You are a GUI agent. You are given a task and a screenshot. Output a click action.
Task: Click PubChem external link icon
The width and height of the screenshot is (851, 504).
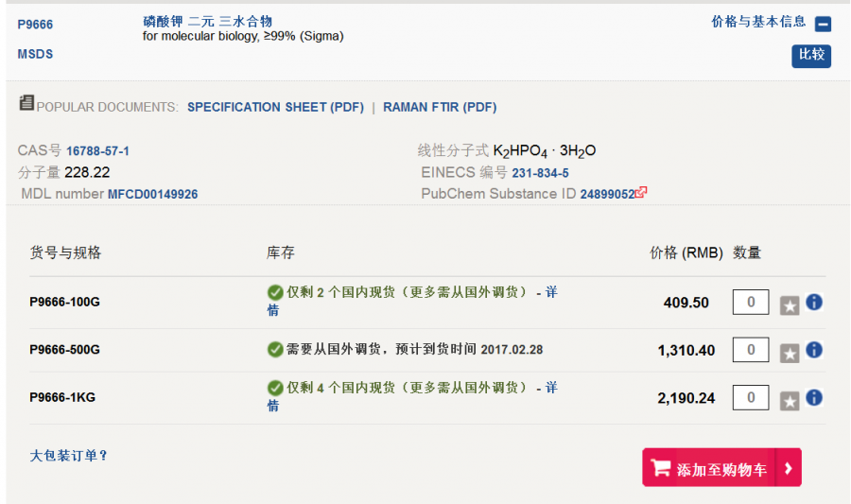(x=642, y=192)
